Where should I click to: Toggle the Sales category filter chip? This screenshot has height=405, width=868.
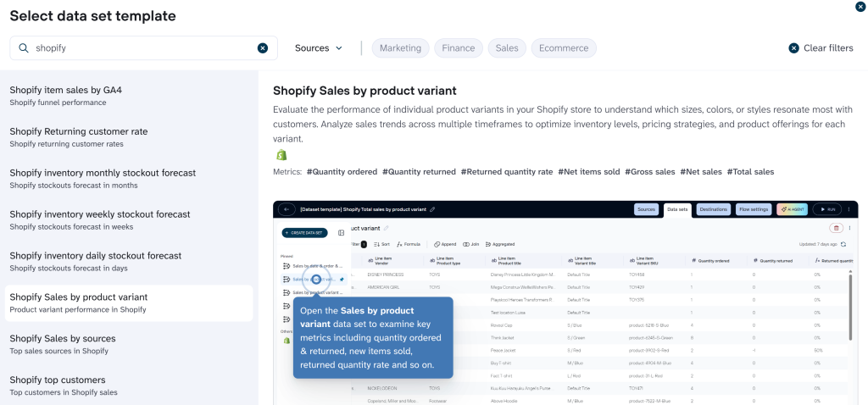(507, 48)
